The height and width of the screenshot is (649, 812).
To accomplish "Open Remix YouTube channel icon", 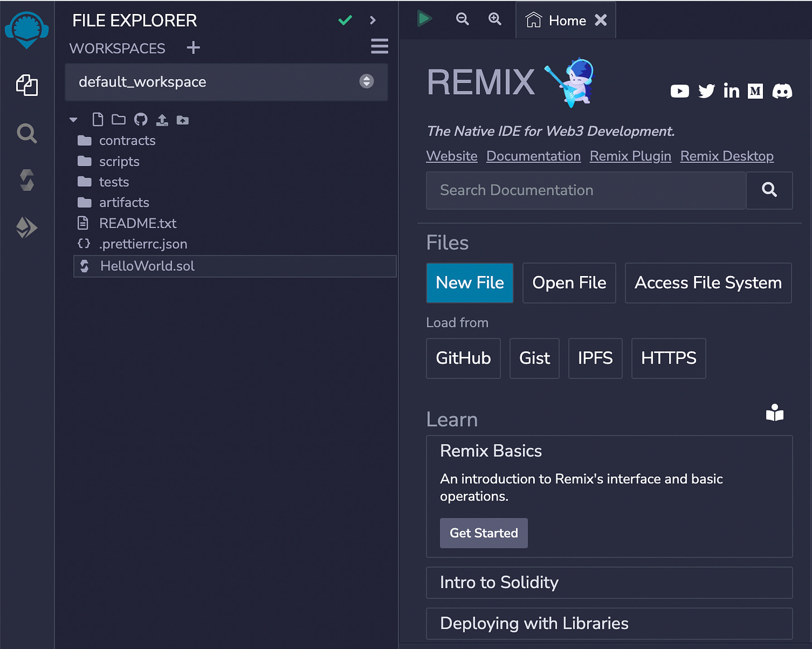I will 680,91.
